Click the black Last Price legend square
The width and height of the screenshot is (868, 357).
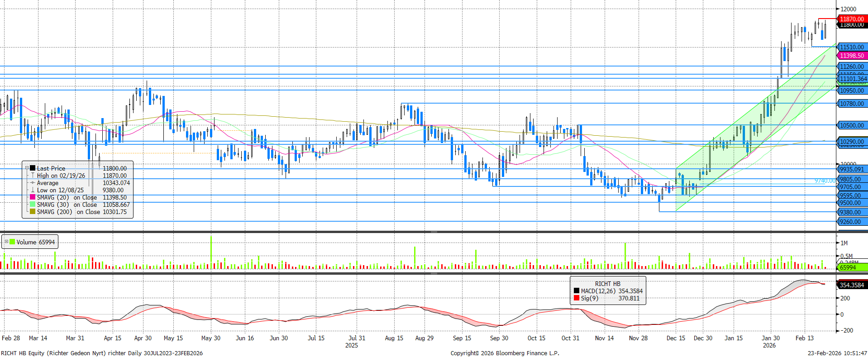click(33, 168)
